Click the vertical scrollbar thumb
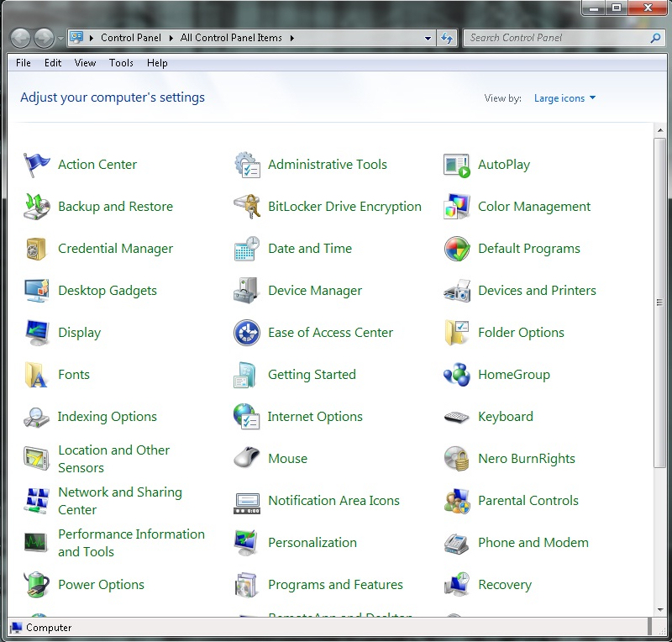The image size is (672, 642). [659, 303]
